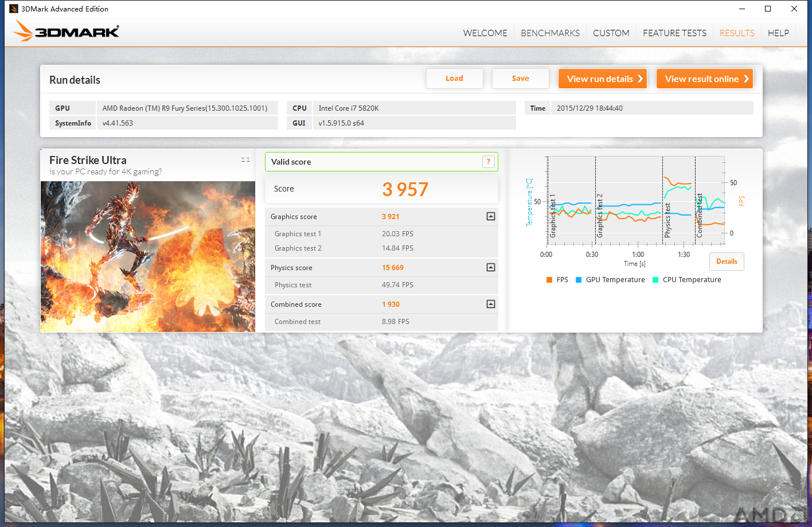Click the Load button
This screenshot has width=812, height=527.
[x=454, y=79]
